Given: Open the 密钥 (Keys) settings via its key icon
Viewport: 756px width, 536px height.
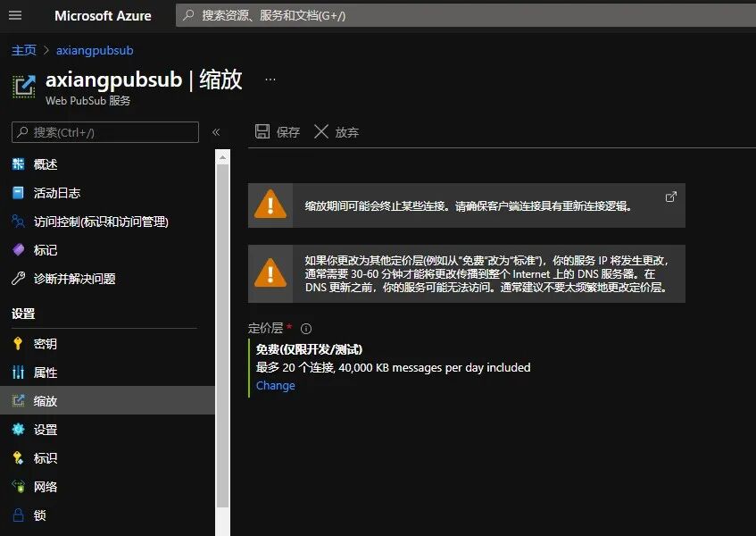Looking at the screenshot, I should 18,343.
